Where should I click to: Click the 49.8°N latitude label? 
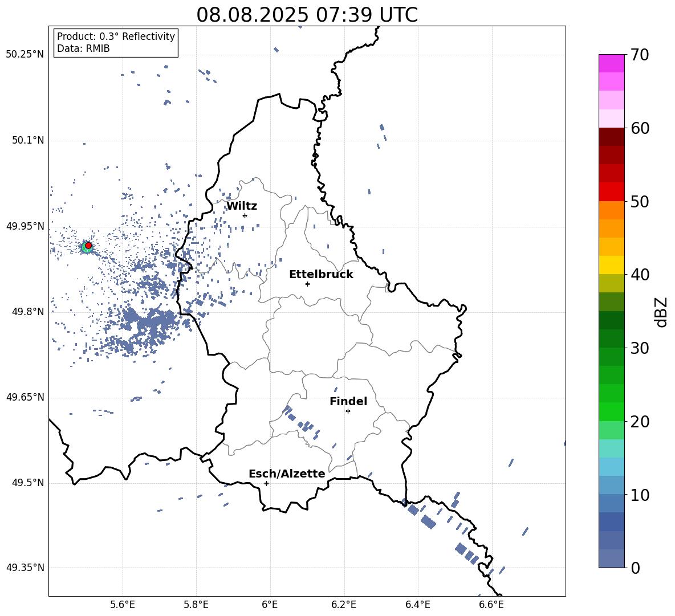[27, 312]
